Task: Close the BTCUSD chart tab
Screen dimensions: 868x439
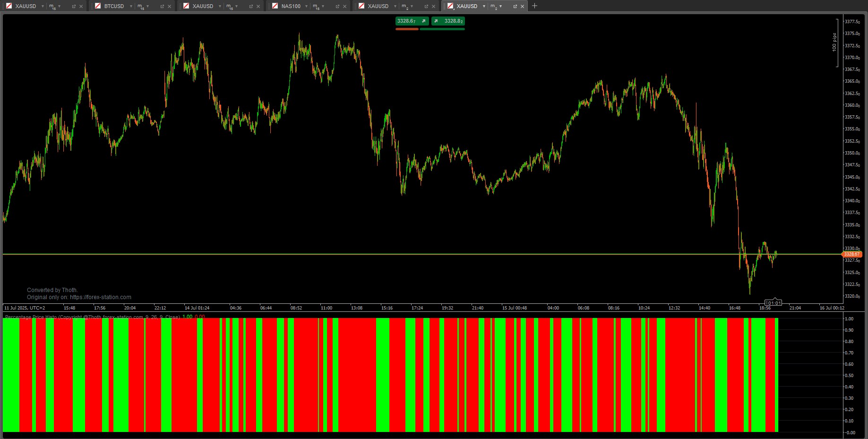Action: 170,6
